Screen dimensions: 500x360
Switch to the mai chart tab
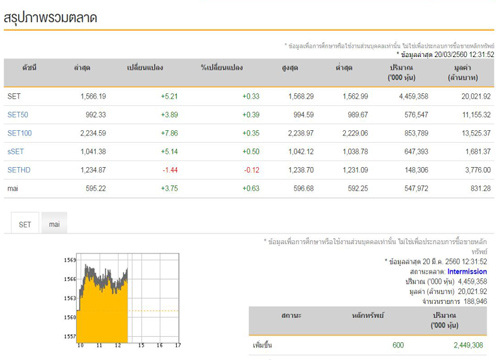54,224
